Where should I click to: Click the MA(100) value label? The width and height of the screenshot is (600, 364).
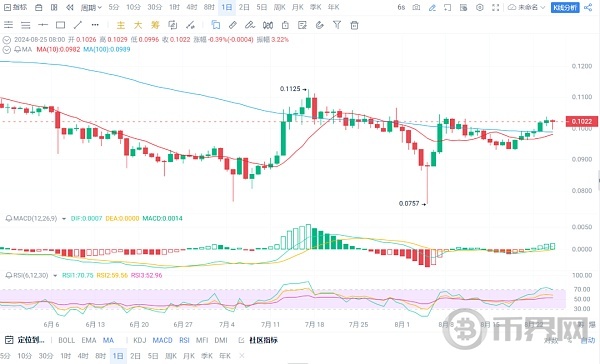[107, 49]
